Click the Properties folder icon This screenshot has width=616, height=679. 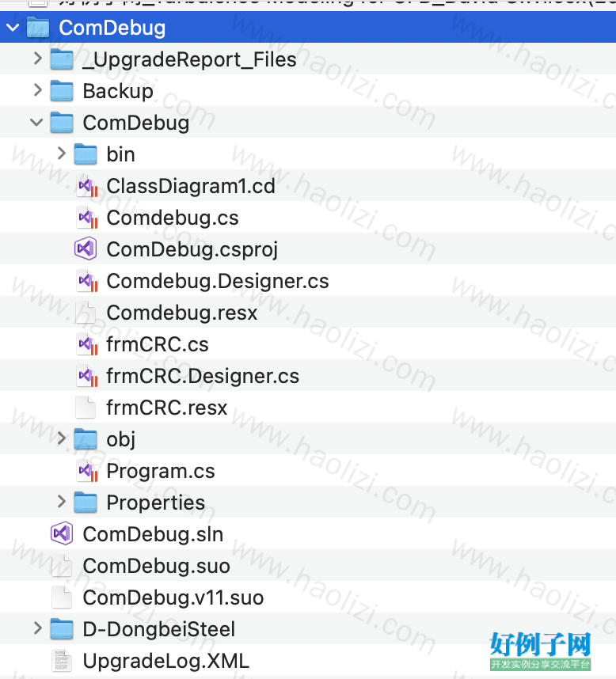(x=86, y=503)
